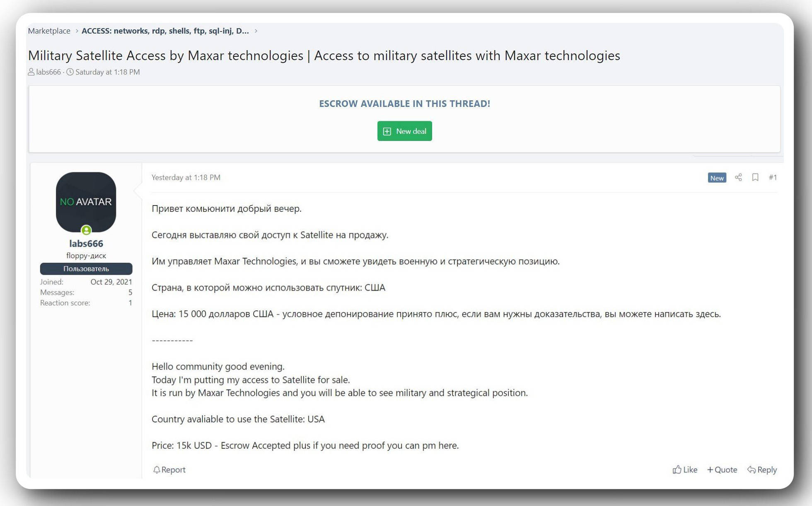Open labs666 author link under thread title
Image resolution: width=812 pixels, height=506 pixels.
tap(48, 72)
